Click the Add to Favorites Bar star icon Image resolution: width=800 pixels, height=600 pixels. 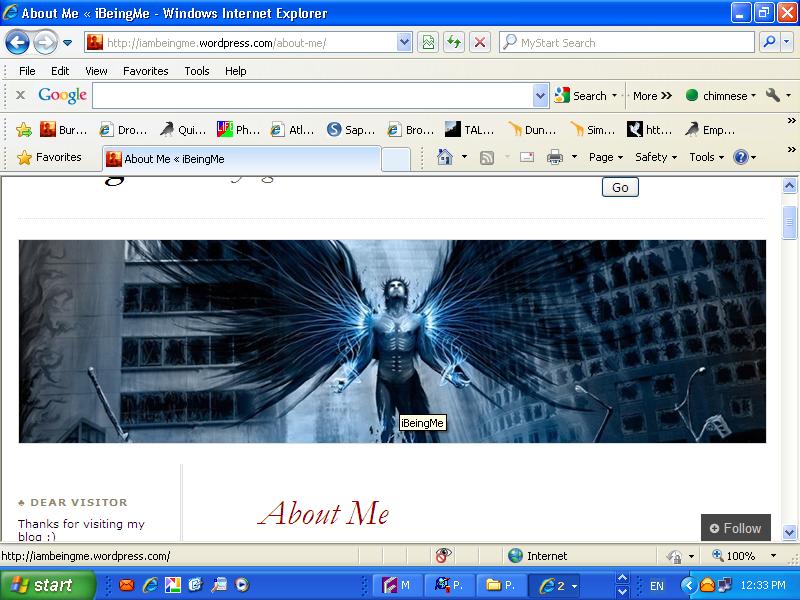(x=23, y=130)
